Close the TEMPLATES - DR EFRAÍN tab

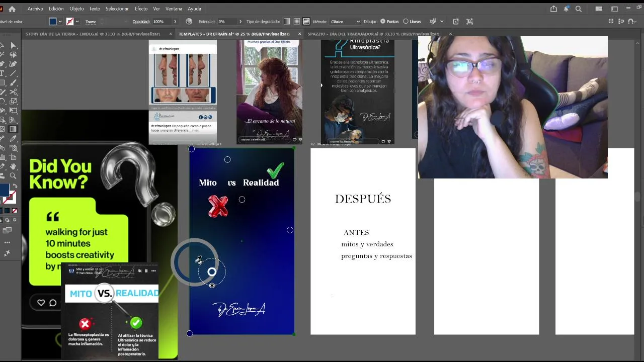(300, 34)
